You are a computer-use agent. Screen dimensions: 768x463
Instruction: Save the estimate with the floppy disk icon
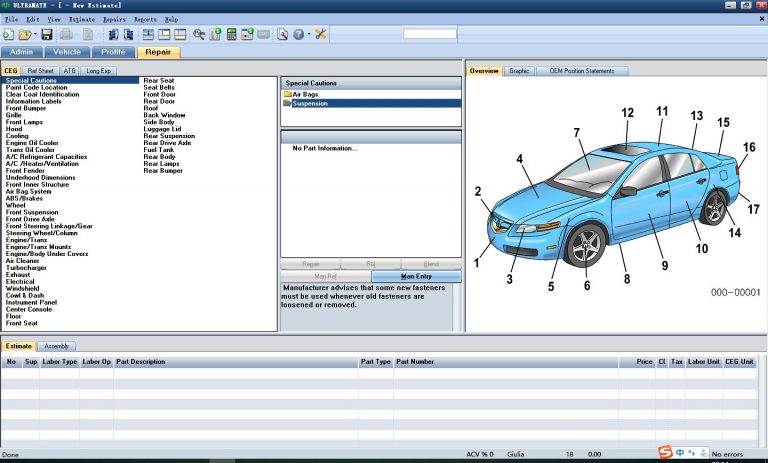tap(47, 34)
